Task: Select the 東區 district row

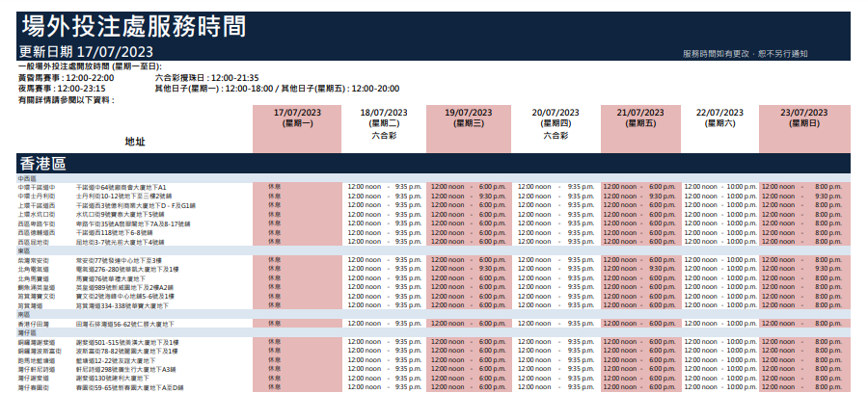Action: 23,250
